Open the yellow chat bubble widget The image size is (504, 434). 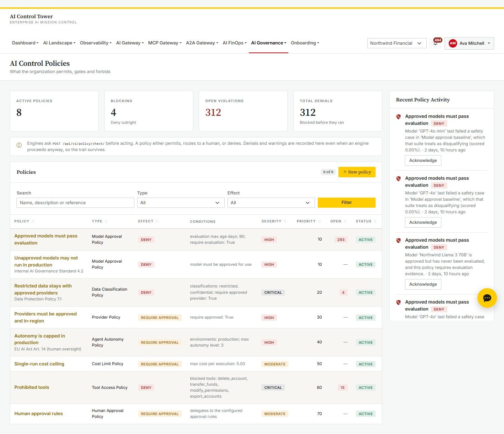[487, 298]
